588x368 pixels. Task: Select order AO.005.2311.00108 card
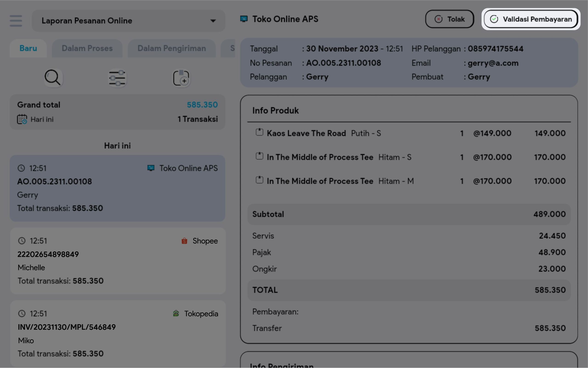(x=117, y=188)
